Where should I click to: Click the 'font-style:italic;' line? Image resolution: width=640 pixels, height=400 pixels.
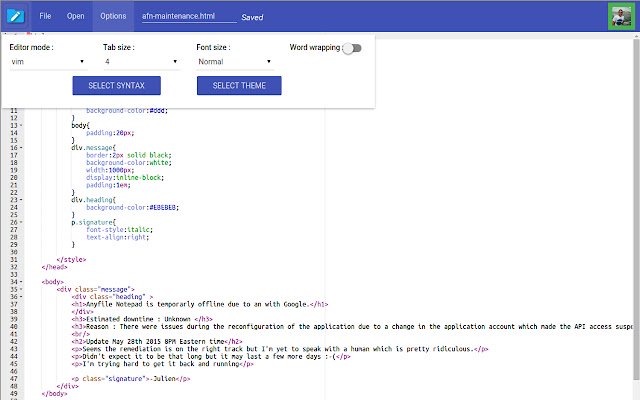coord(119,230)
